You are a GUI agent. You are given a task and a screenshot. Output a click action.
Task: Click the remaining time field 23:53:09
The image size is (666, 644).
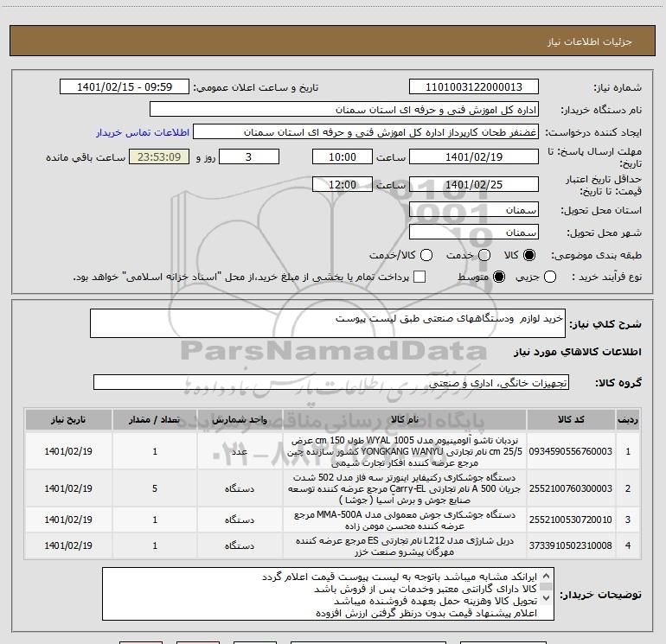click(x=159, y=157)
